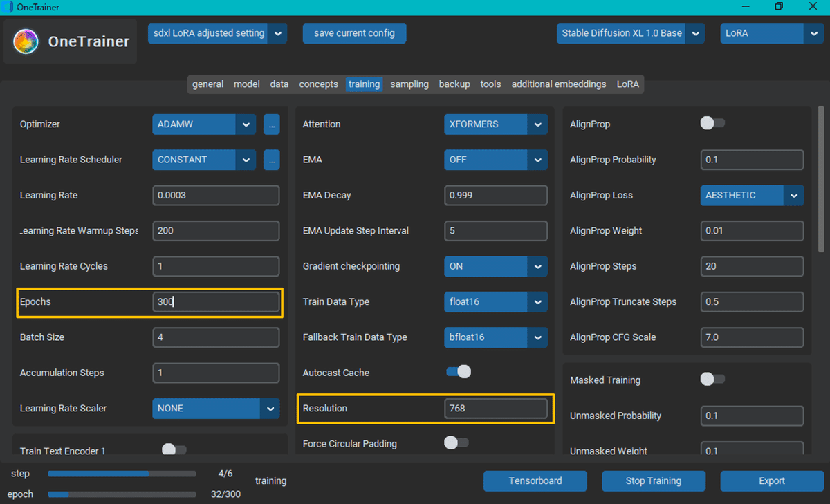
Task: Click the AlignProp Truncate Steps field
Action: (x=753, y=302)
